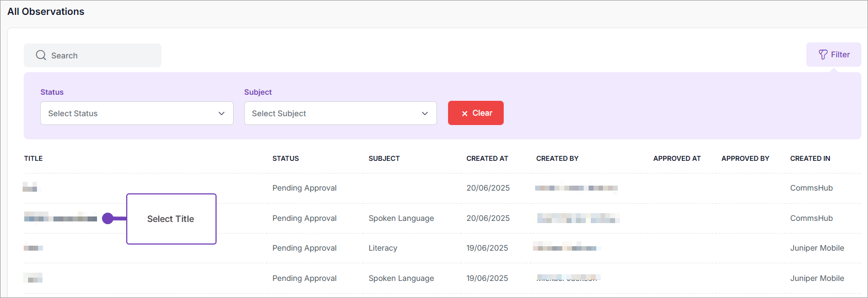Sort by the STATUS column header
Viewport: 868px width, 298px height.
coord(285,159)
